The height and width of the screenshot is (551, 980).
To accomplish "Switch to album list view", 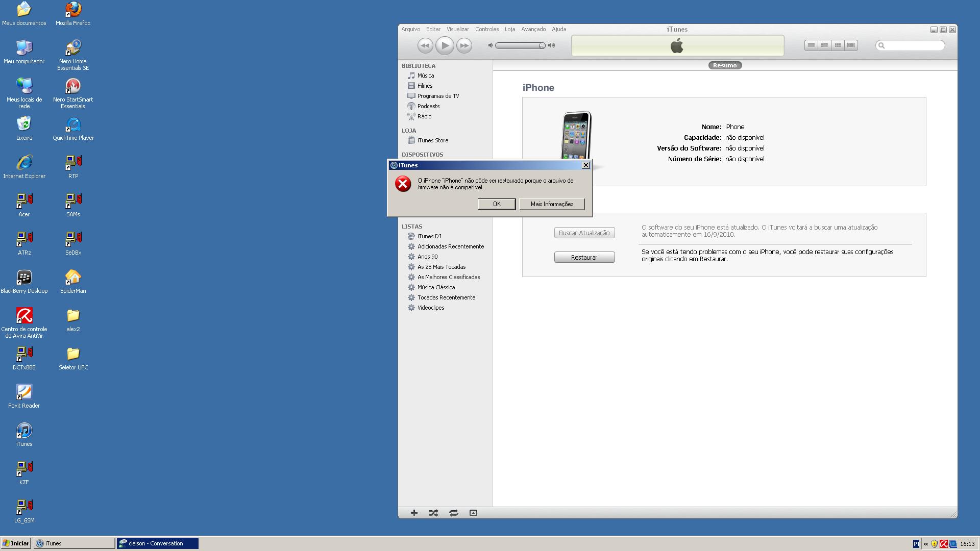I will tap(824, 45).
